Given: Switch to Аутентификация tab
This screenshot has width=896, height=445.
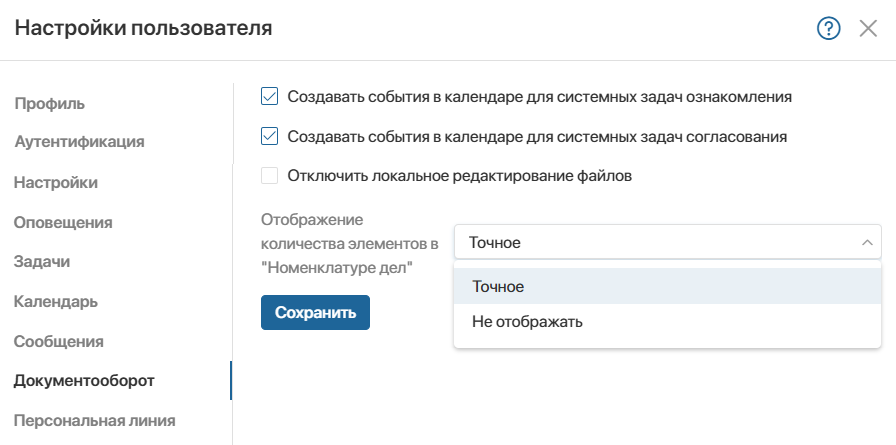Looking at the screenshot, I should pos(79,141).
